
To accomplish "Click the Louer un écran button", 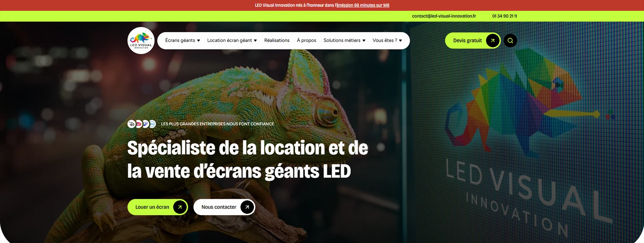I will point(158,207).
